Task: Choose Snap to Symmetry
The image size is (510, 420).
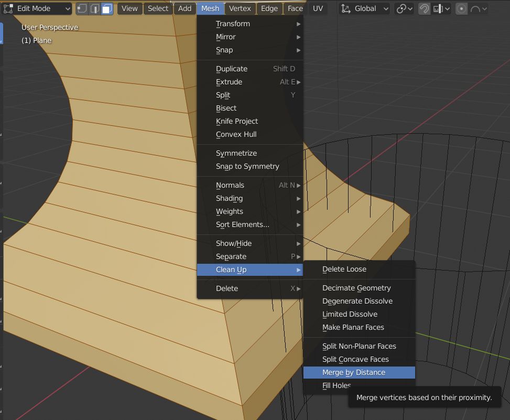Action: pos(250,166)
